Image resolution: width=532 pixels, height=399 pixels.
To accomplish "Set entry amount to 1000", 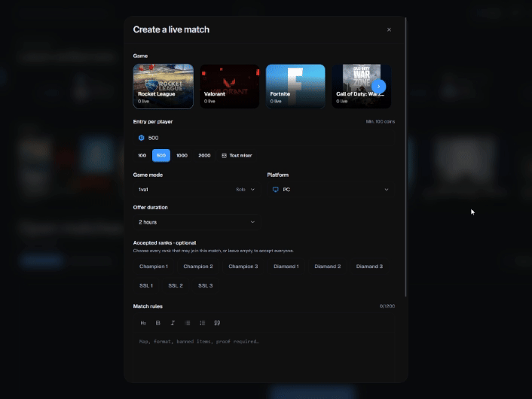I will point(182,156).
